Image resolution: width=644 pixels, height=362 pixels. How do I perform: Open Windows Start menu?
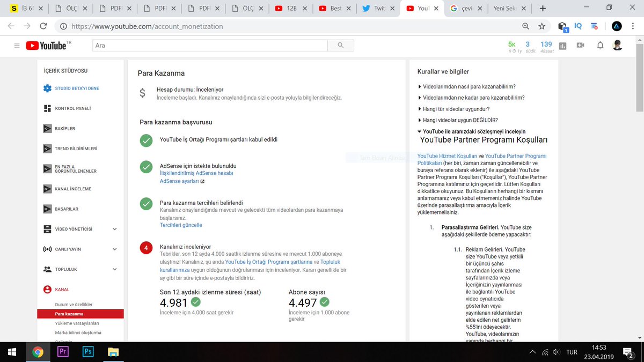tap(12, 352)
